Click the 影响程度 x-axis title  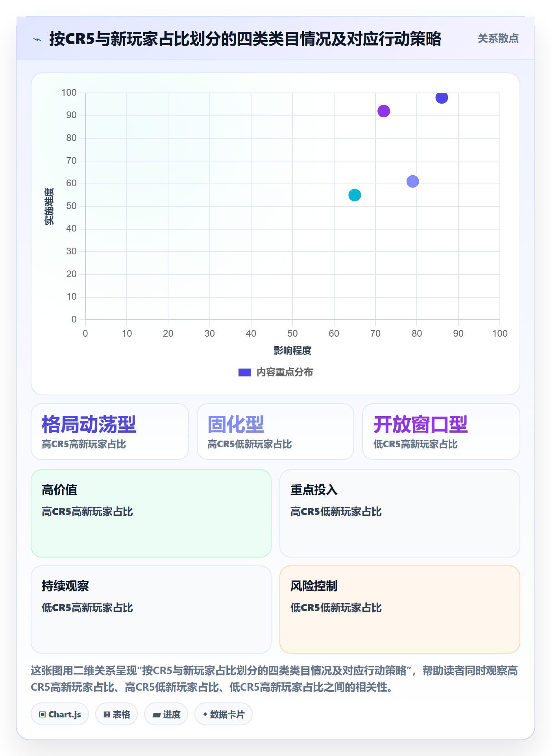292,350
